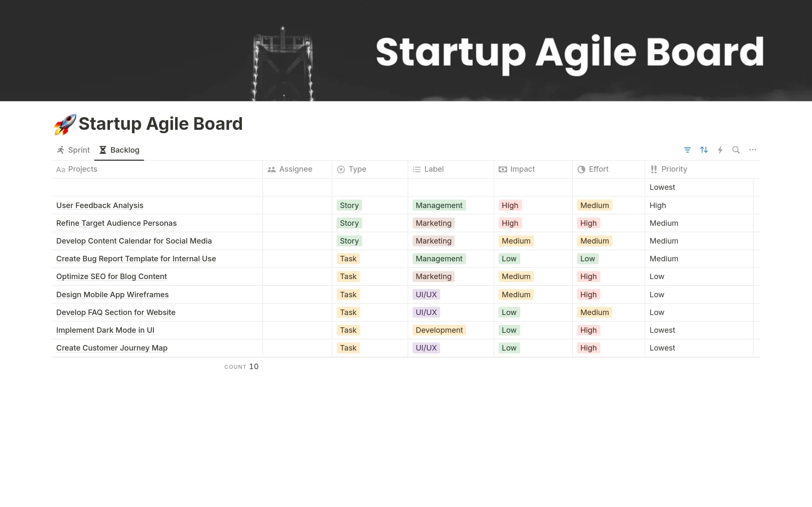Click the hourglass icon next to Backlog
812x507 pixels.
point(102,150)
